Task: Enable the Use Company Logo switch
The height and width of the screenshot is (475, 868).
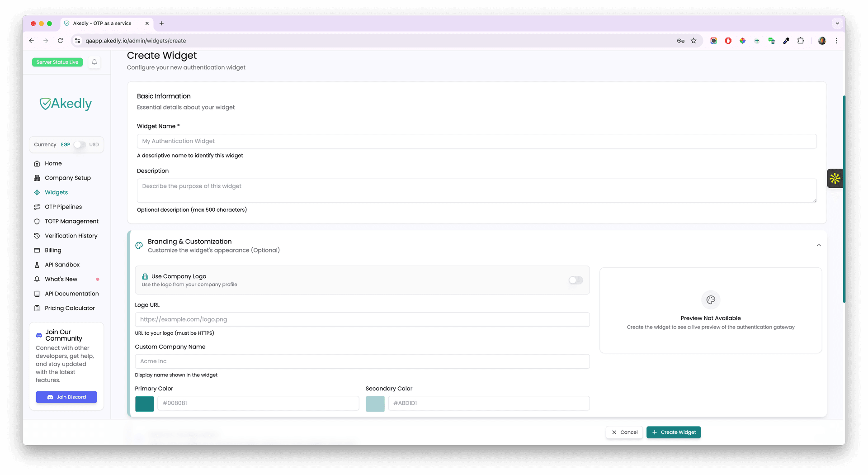Action: click(576, 280)
